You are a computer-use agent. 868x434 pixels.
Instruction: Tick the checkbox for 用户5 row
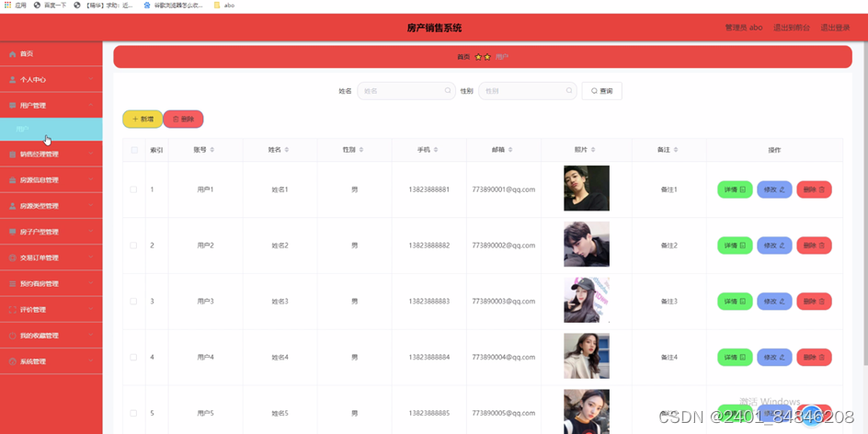133,413
